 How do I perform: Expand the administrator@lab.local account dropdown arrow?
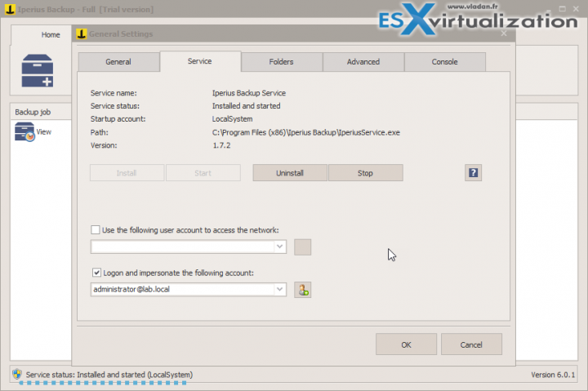280,290
